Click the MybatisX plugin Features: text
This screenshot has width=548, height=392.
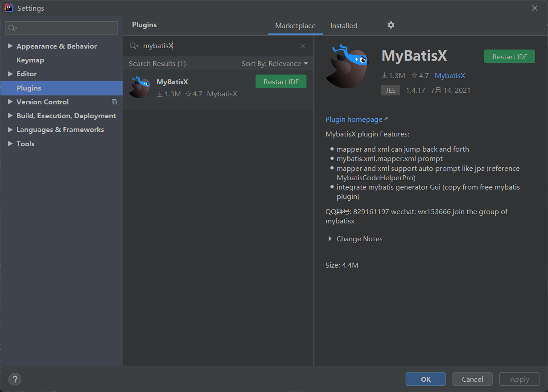tap(367, 134)
